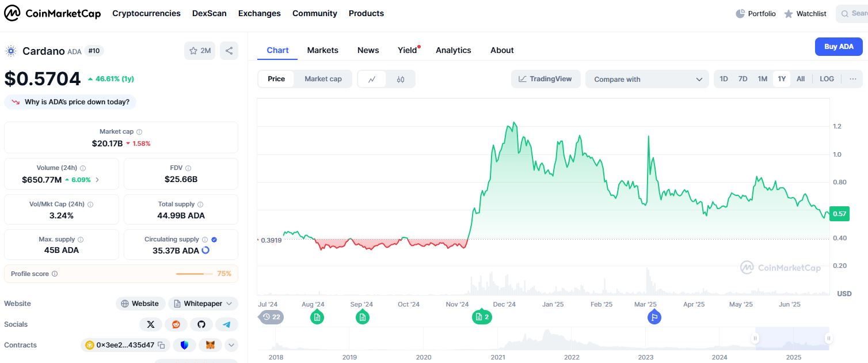Click the left range slider handle
The width and height of the screenshot is (868, 363).
click(755, 338)
